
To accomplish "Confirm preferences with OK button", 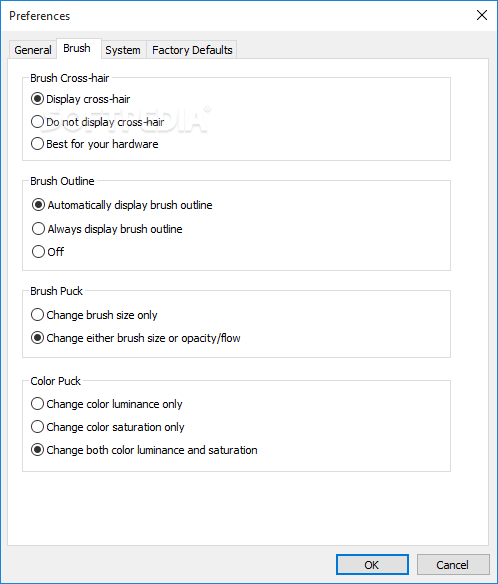I will pos(372,565).
